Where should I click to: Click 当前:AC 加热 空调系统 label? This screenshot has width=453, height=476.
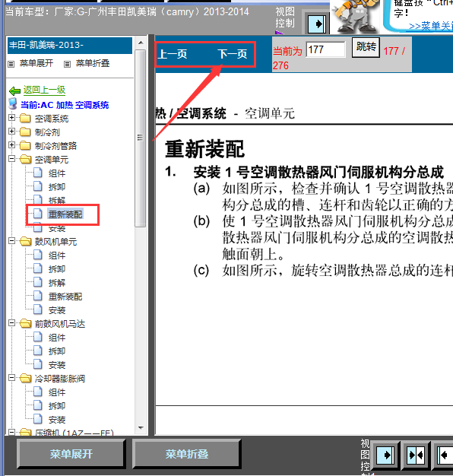65,105
